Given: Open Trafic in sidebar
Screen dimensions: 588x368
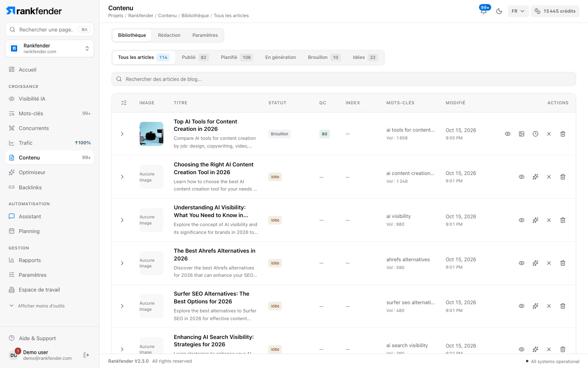Looking at the screenshot, I should tap(49, 143).
